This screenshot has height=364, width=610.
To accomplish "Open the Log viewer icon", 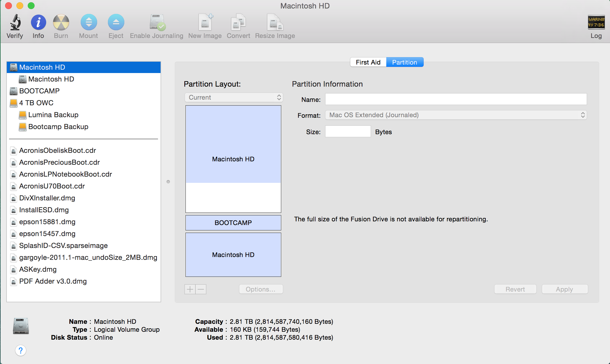I will pyautogui.click(x=596, y=23).
